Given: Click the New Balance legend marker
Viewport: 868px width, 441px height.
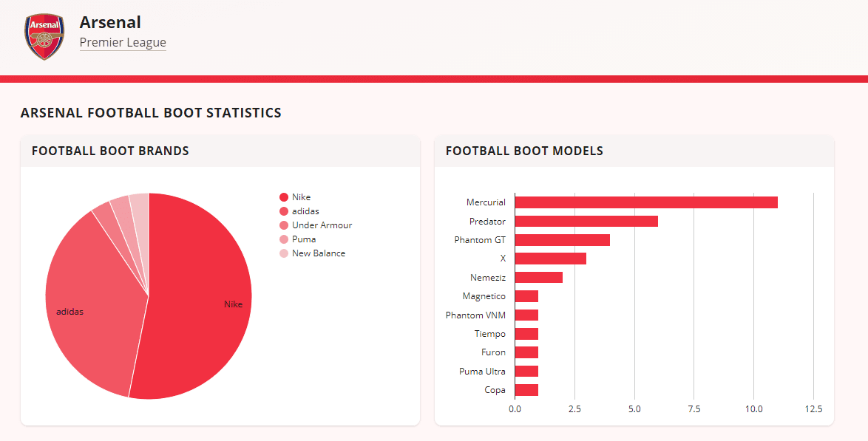Looking at the screenshot, I should pyautogui.click(x=282, y=253).
